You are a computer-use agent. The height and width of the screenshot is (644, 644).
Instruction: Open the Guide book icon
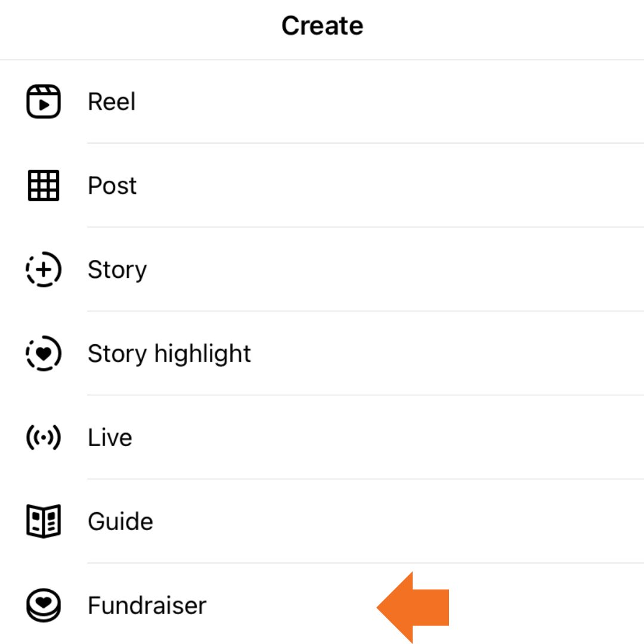tap(44, 522)
